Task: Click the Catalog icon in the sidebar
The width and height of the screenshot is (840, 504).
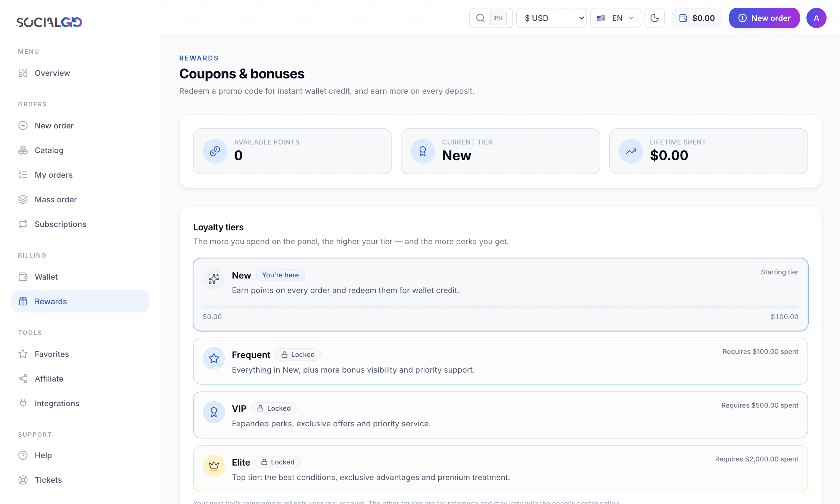Action: 23,150
